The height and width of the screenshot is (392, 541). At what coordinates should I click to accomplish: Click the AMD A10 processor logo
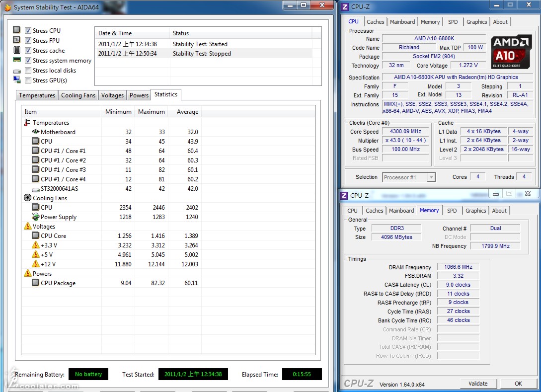click(x=512, y=52)
